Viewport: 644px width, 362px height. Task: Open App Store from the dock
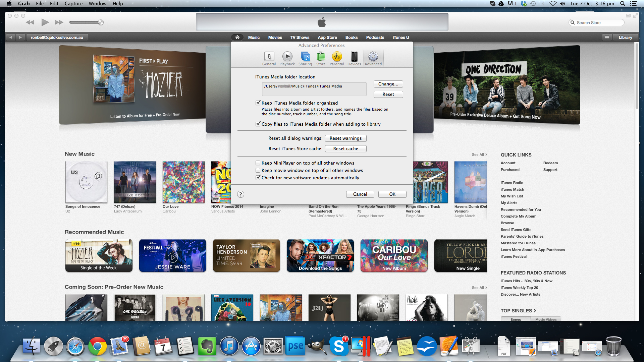pyautogui.click(x=251, y=346)
